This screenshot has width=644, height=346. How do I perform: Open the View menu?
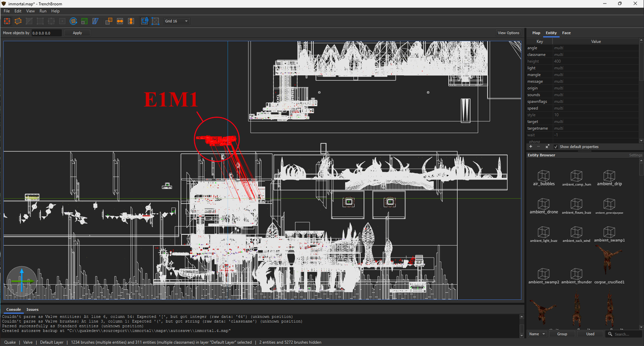[31, 11]
